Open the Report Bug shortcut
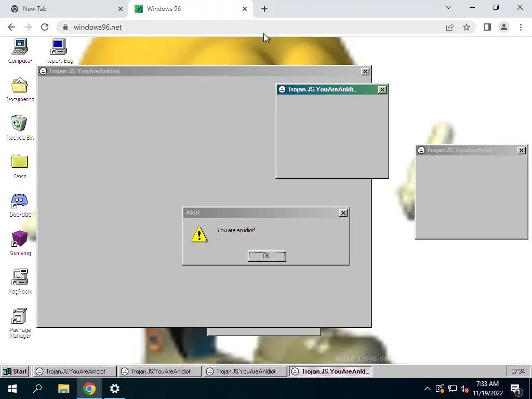The height and width of the screenshot is (399, 532). coord(59,51)
